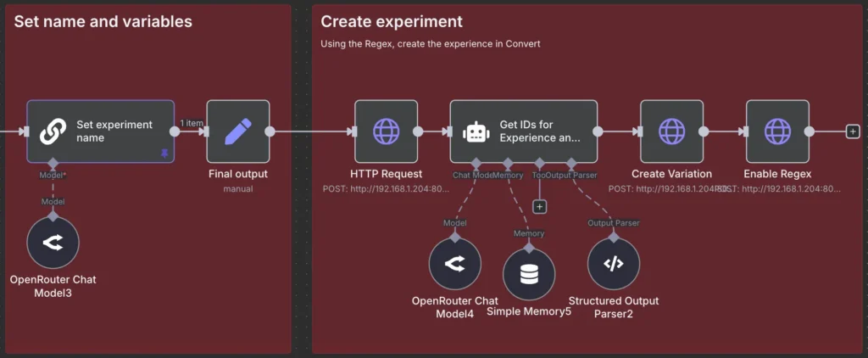Select the Get IDs for Experience agent node
The width and height of the screenshot is (868, 358).
tap(524, 131)
